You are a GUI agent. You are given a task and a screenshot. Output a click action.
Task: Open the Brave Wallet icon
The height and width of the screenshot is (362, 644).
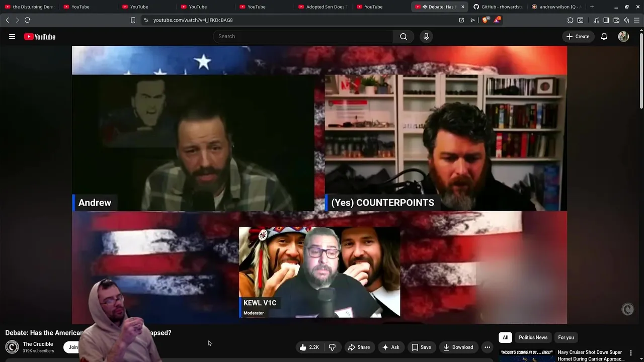tap(616, 20)
